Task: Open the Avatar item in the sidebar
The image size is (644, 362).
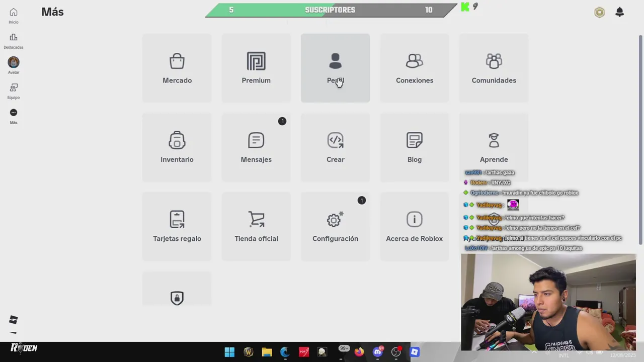Action: (x=14, y=65)
